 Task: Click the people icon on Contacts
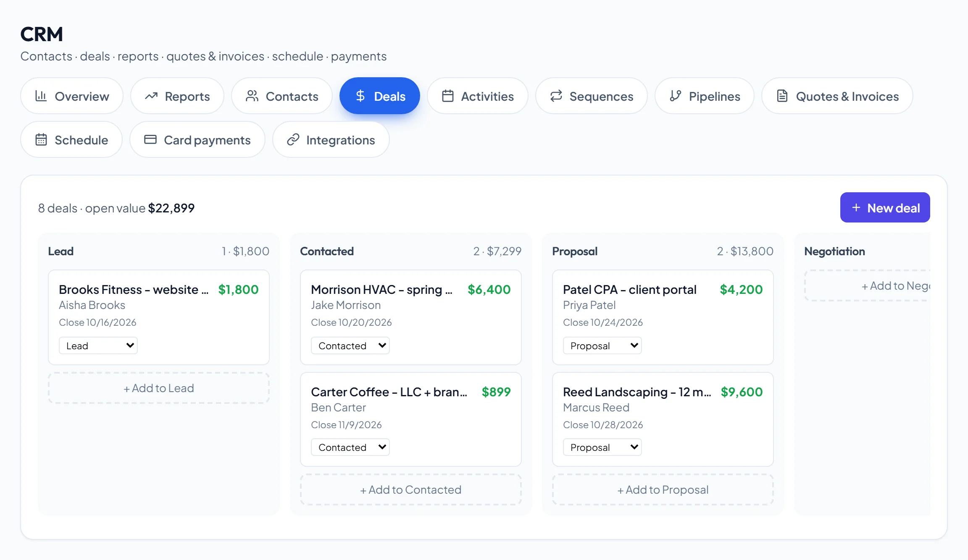pyautogui.click(x=252, y=96)
